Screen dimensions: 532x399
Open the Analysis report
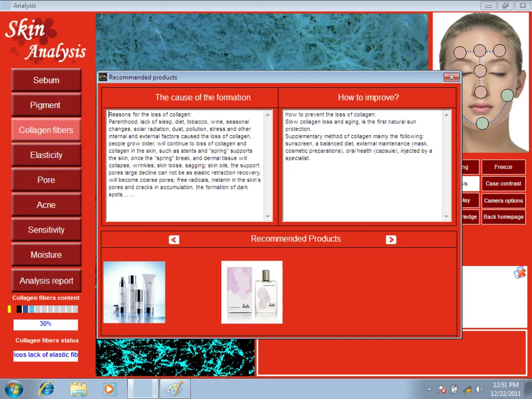46,281
